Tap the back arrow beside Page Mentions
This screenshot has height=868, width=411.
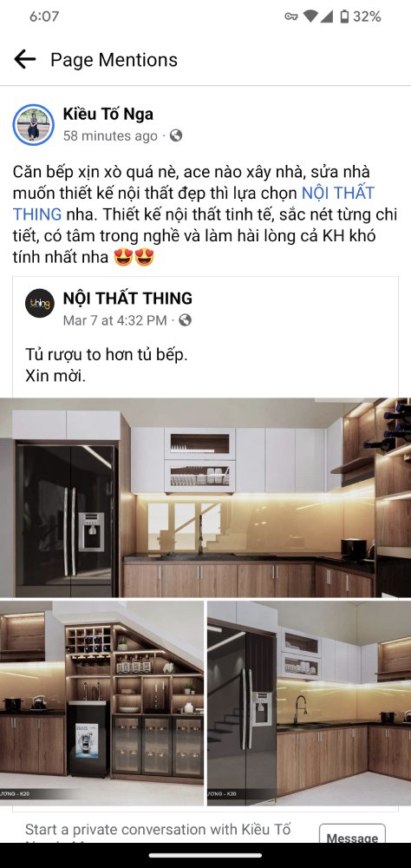coord(25,59)
